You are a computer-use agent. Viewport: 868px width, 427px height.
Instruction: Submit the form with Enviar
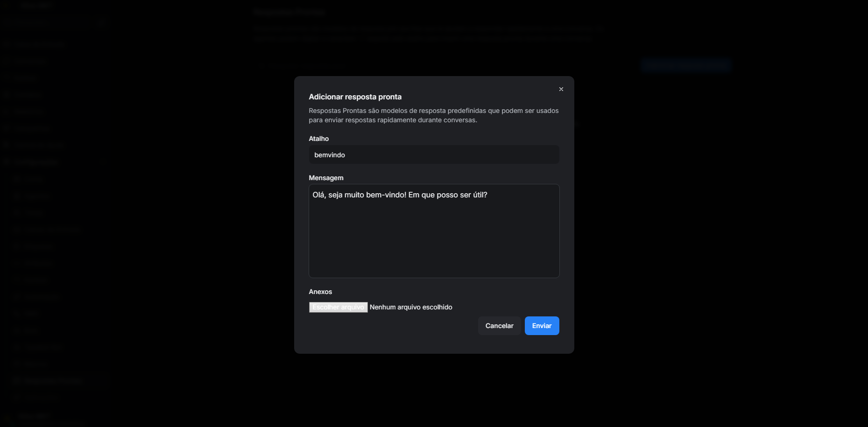[x=542, y=326]
